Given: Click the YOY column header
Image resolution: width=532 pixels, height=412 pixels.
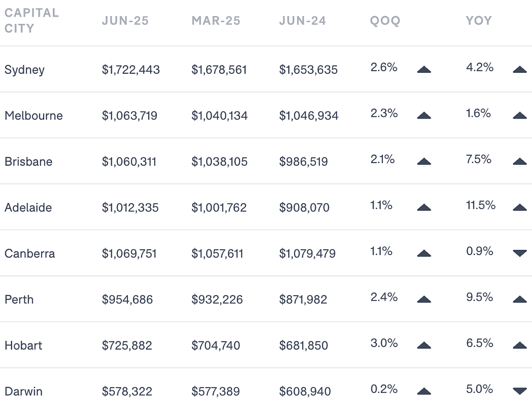Looking at the screenshot, I should click(478, 21).
